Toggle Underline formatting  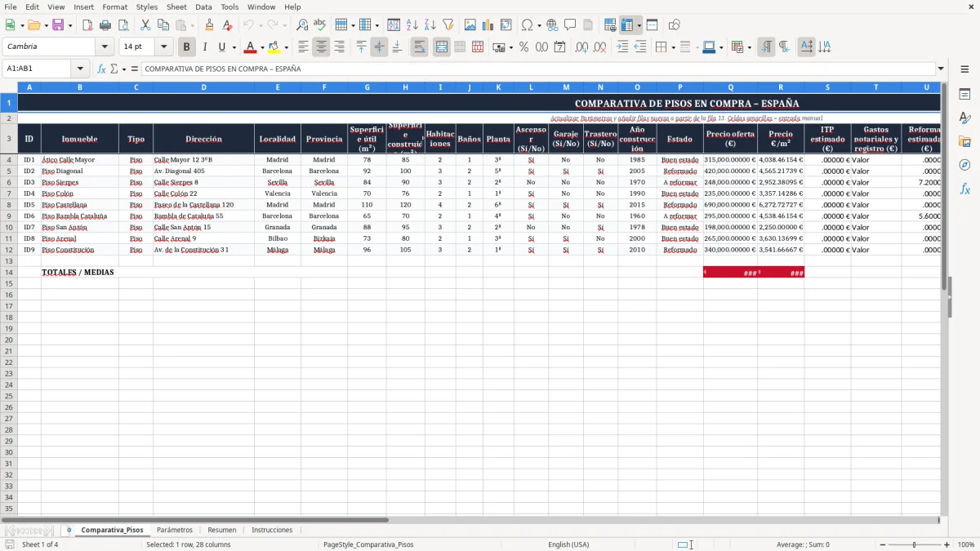pos(221,47)
